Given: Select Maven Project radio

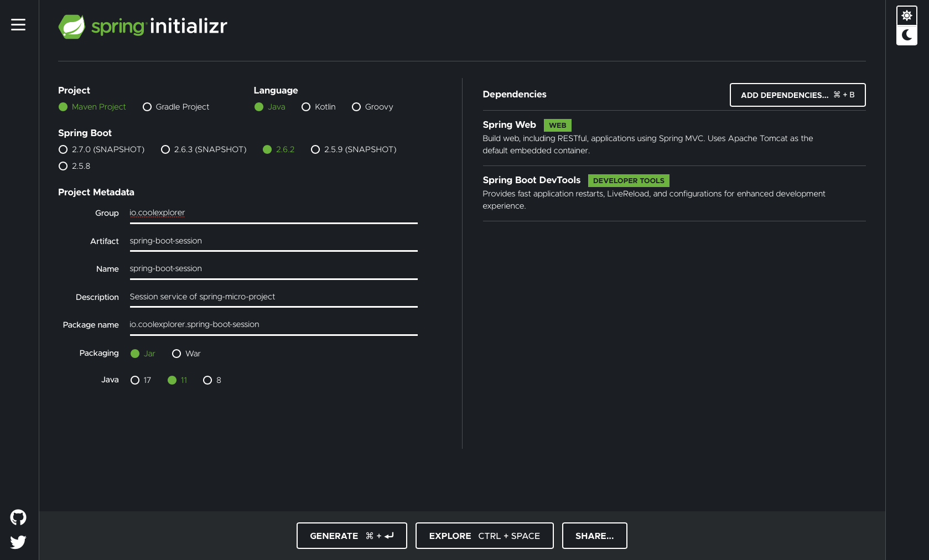Looking at the screenshot, I should [x=92, y=107].
